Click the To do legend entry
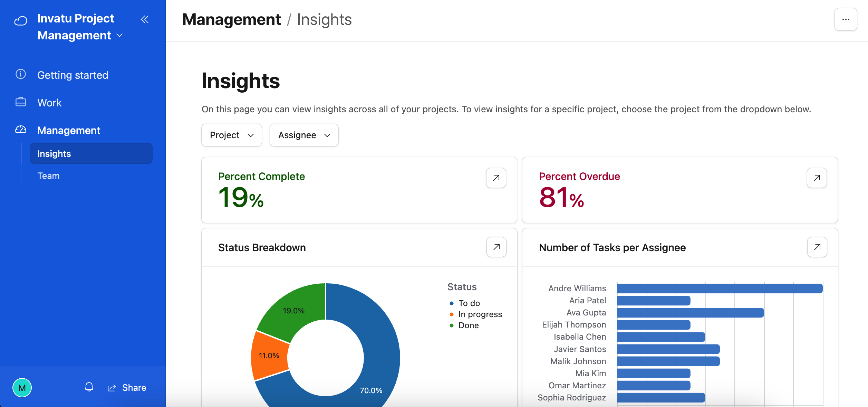Image resolution: width=868 pixels, height=407 pixels. tap(465, 303)
